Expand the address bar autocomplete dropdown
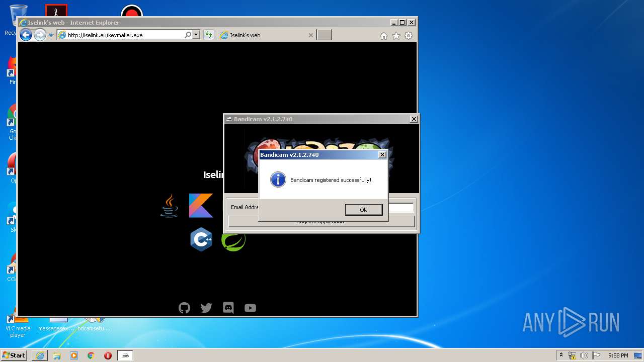Viewport: 644px width, 362px height. click(196, 35)
